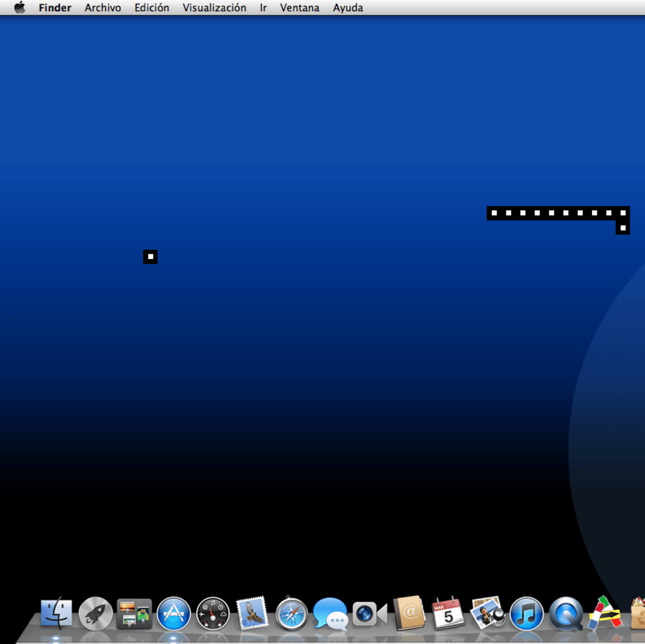Screen dimensions: 645x644
Task: Open the Archivo menu
Action: tap(103, 8)
